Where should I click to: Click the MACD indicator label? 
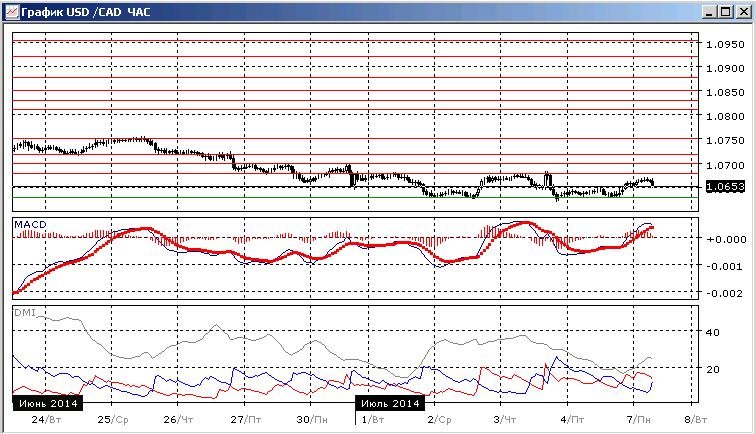coord(30,225)
